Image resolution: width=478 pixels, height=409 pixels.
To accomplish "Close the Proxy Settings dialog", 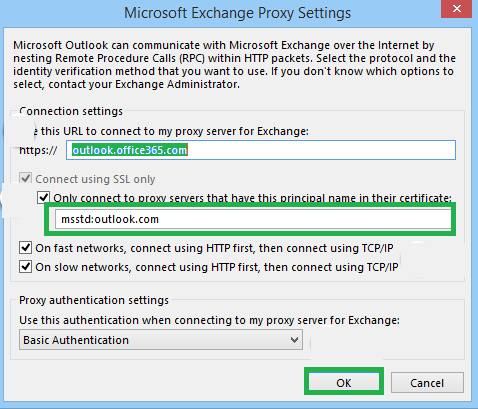I will click(456, 9).
